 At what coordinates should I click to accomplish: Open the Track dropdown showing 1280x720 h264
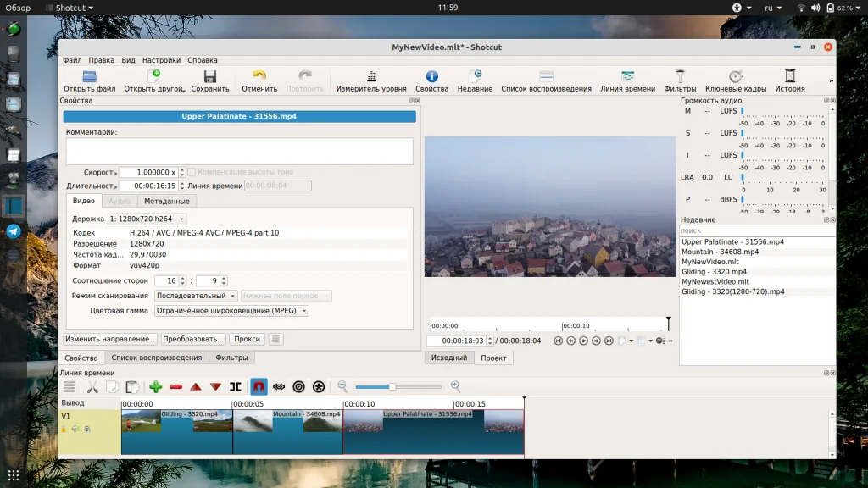147,219
